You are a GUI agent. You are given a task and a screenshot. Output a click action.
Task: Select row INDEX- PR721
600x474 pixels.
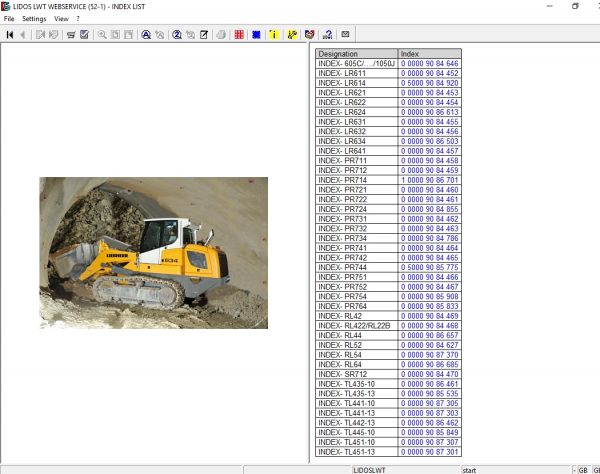click(388, 190)
